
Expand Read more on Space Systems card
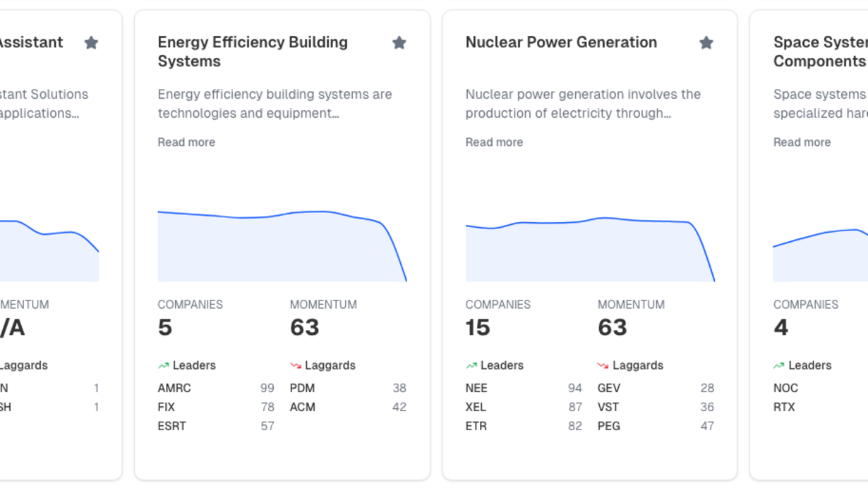tap(802, 142)
